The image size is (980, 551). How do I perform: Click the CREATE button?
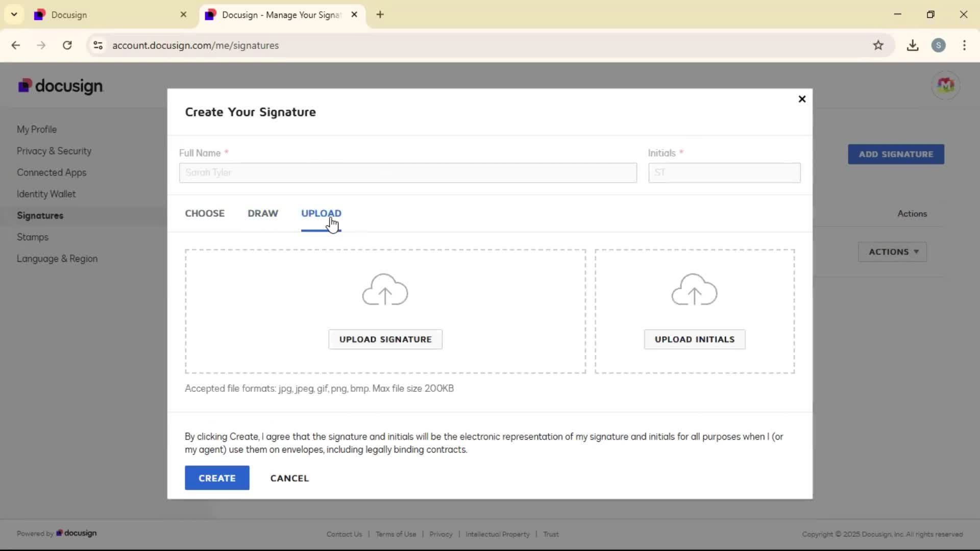click(x=217, y=478)
